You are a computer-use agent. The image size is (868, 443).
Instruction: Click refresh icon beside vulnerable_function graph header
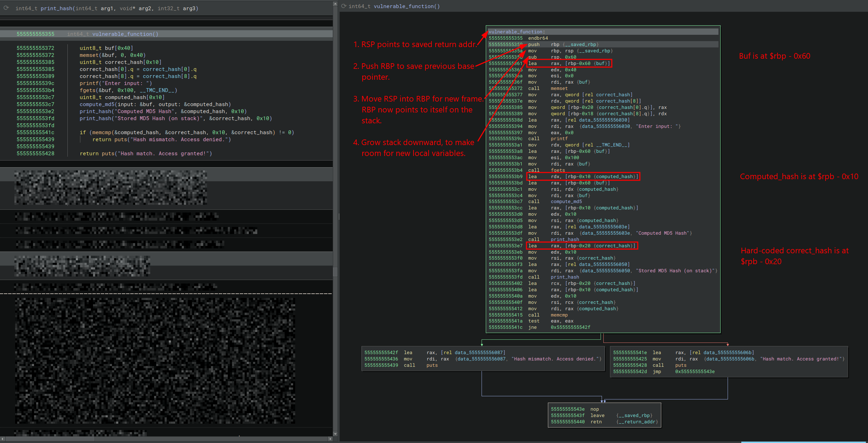pyautogui.click(x=344, y=6)
